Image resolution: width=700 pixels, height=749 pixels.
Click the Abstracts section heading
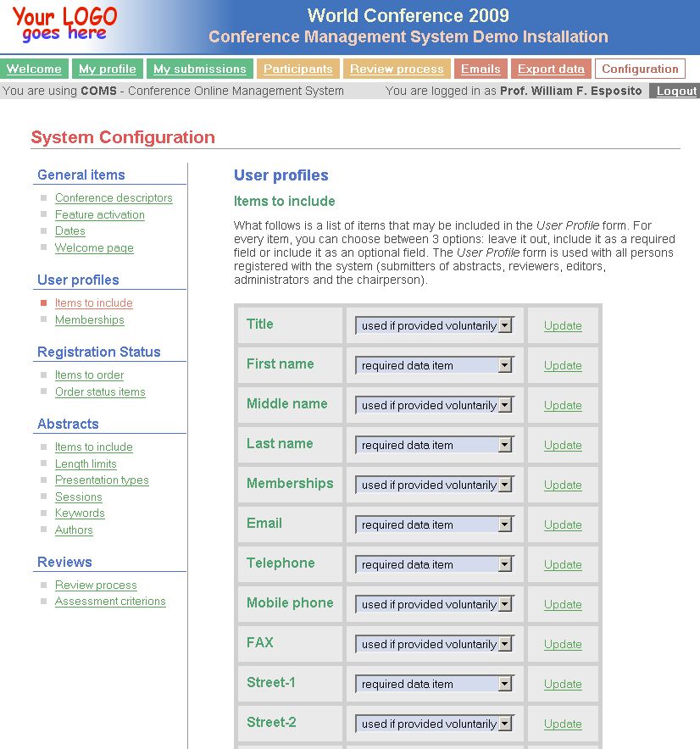68,424
